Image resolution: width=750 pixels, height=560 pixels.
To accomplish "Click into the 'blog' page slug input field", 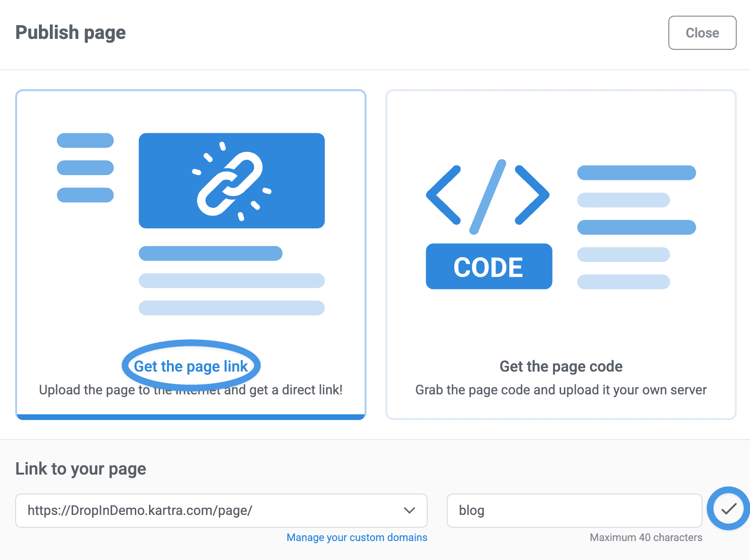I will [x=574, y=511].
